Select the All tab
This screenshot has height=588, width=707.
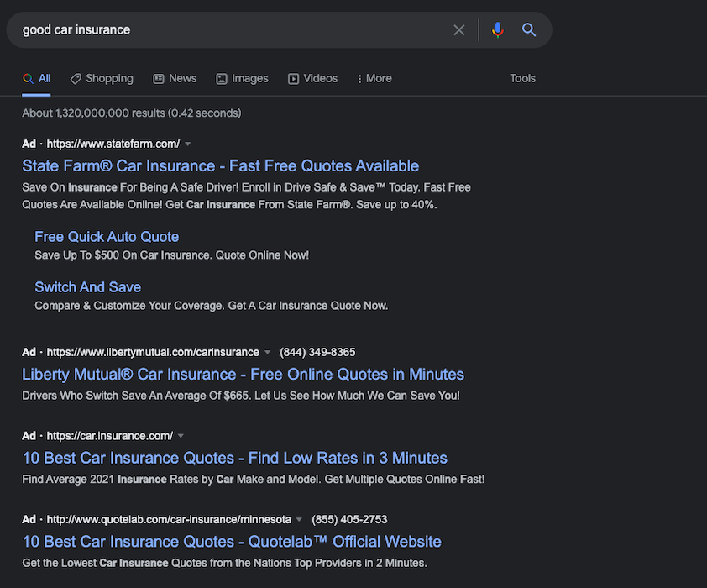point(36,78)
